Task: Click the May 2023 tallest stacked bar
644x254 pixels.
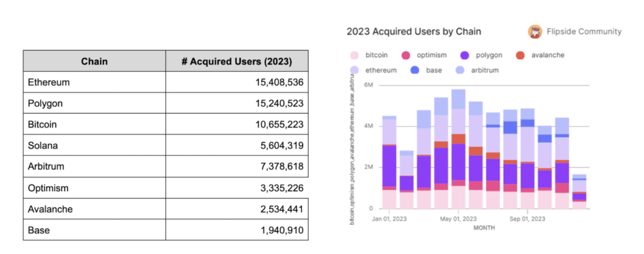Action: pyautogui.click(x=458, y=150)
